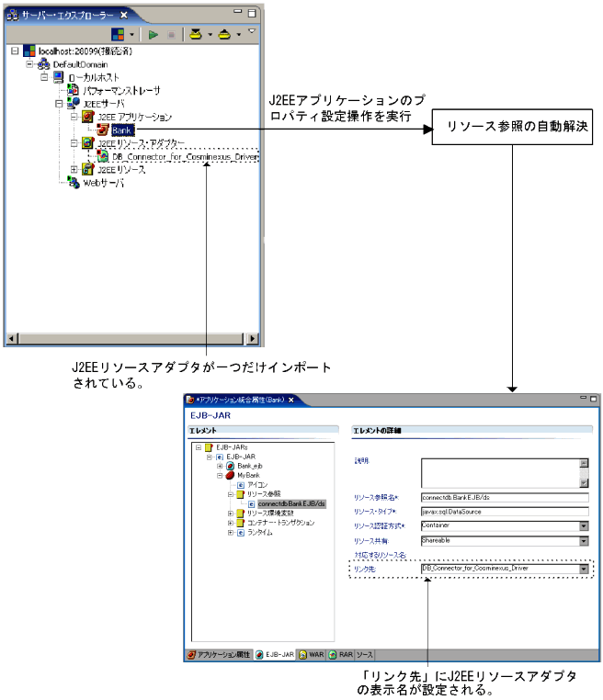The height and width of the screenshot is (700, 603).
Task: Select the localhost:28099 server node
Action: (x=85, y=51)
